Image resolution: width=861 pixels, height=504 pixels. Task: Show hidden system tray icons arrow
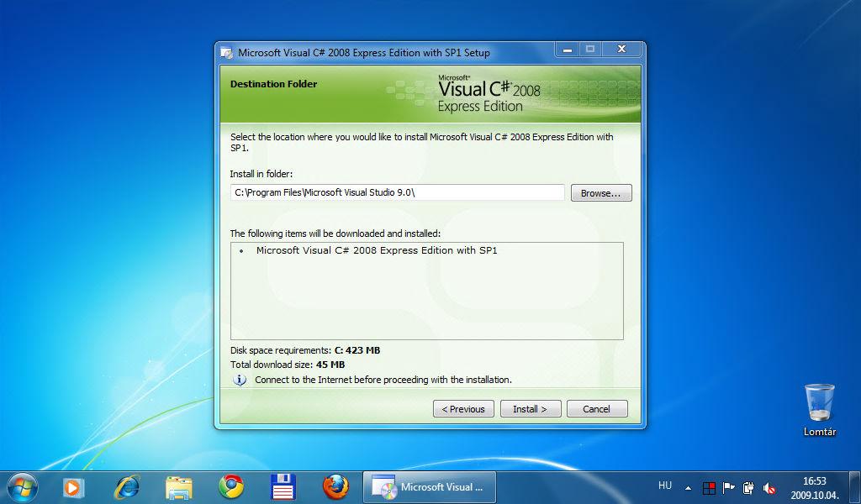(688, 487)
